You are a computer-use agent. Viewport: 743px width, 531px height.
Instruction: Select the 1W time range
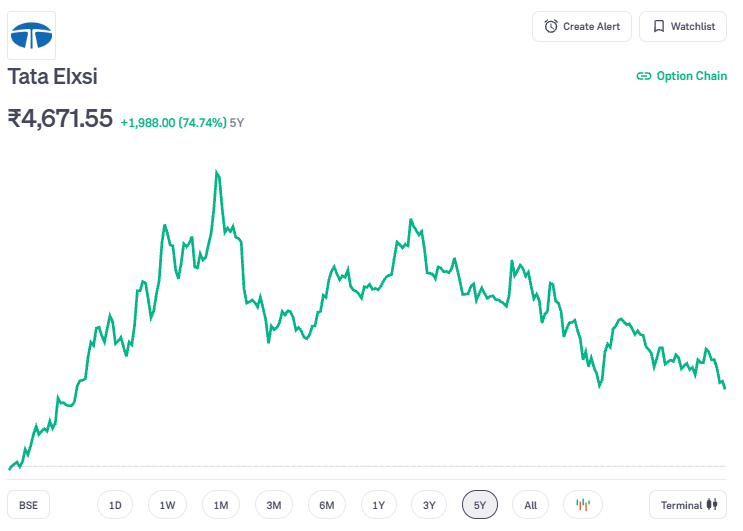tap(167, 505)
